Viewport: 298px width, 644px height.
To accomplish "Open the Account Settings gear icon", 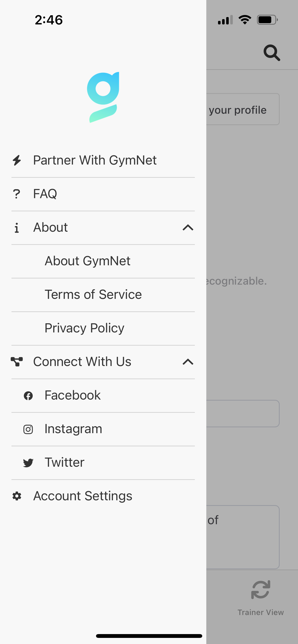I will point(17,496).
